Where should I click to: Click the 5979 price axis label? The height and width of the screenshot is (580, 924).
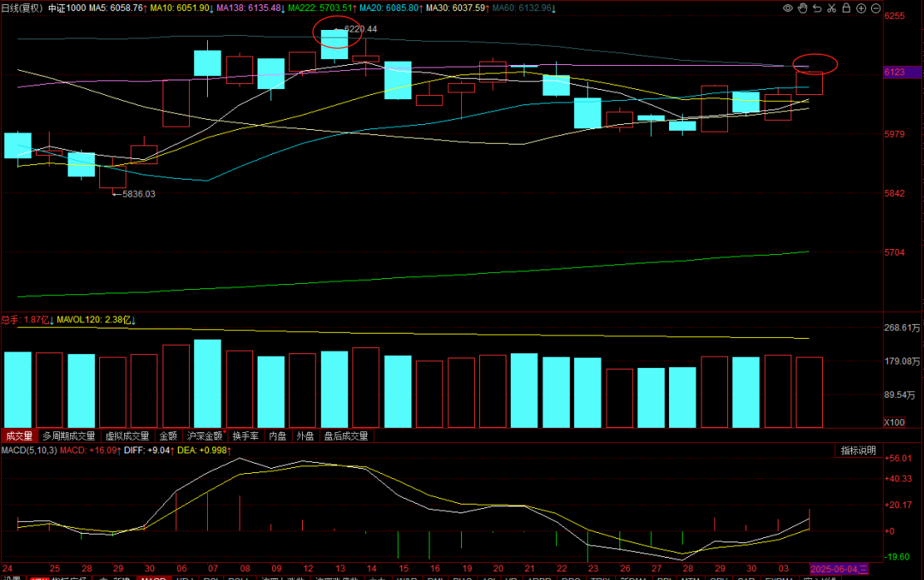click(895, 134)
